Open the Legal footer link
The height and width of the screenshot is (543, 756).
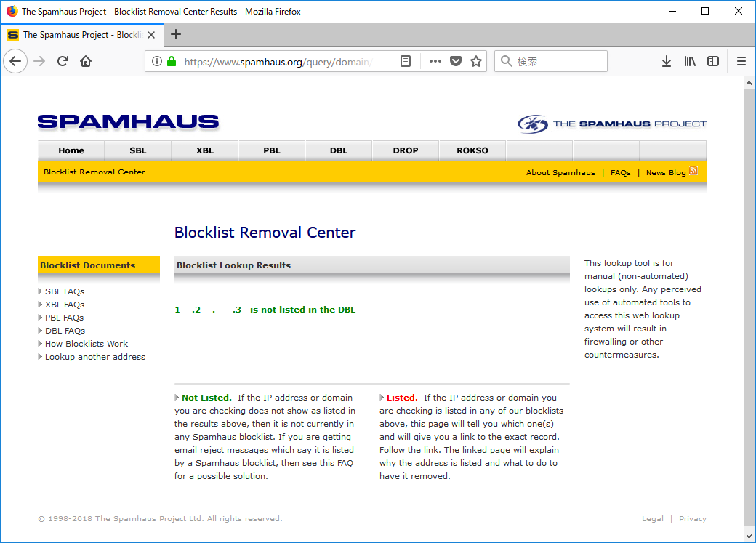click(x=653, y=518)
